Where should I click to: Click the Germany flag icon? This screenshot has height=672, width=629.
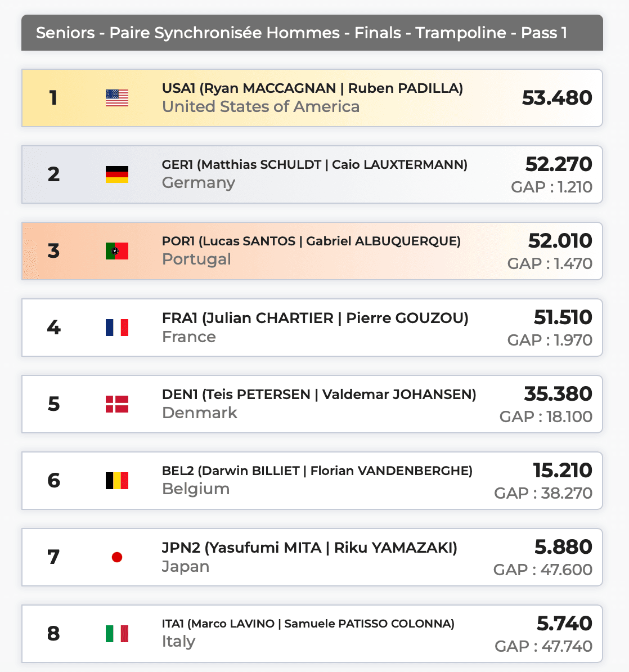[117, 174]
